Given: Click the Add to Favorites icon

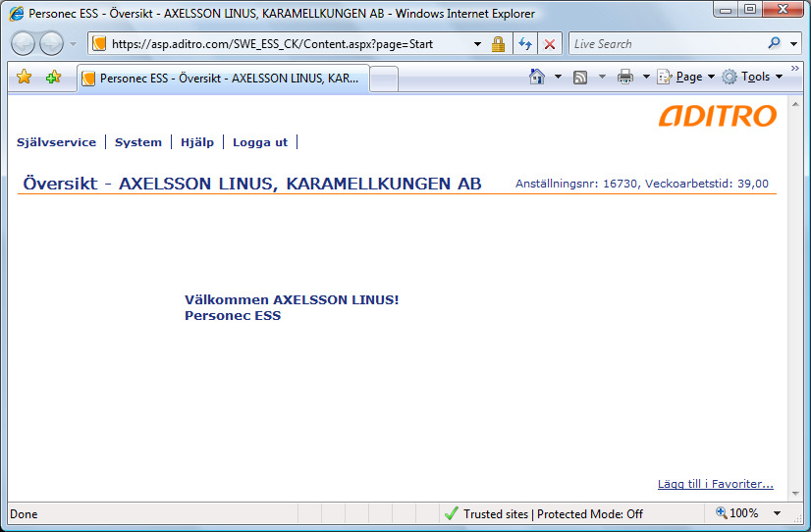Looking at the screenshot, I should (x=53, y=77).
